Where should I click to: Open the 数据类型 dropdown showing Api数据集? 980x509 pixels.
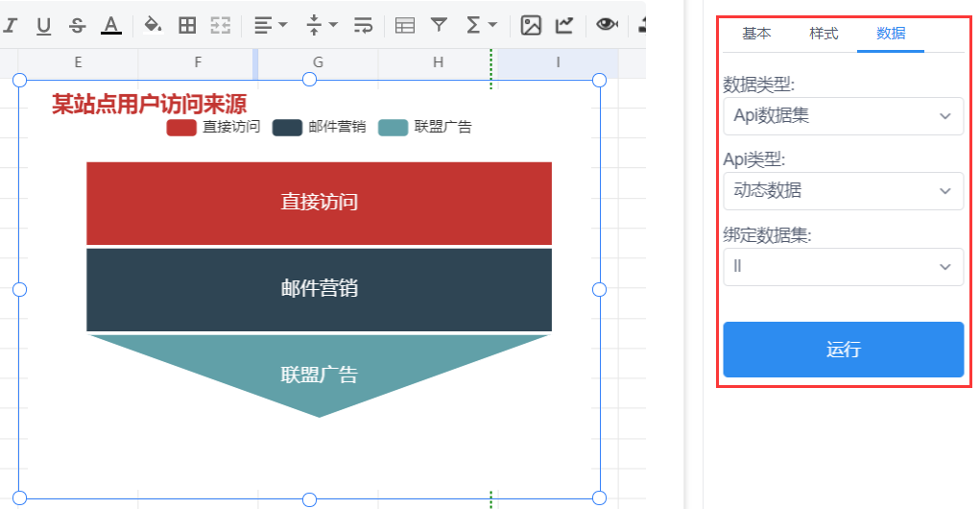point(843,115)
